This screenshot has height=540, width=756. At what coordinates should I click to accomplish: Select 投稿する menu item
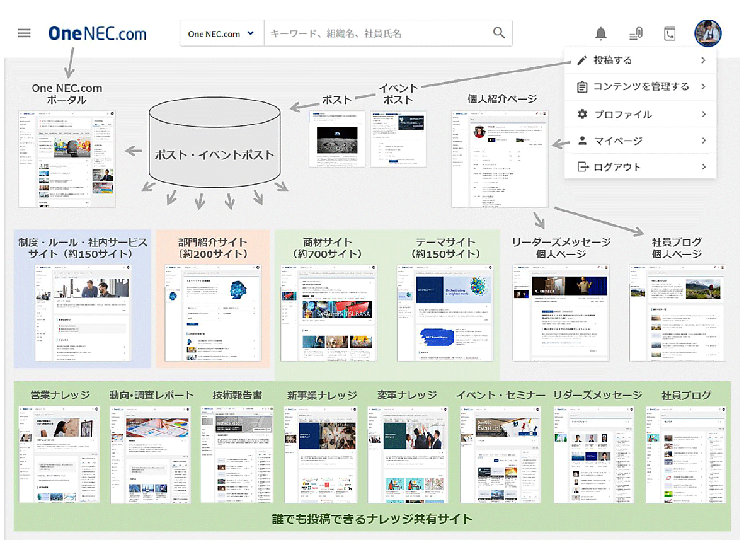coord(640,60)
